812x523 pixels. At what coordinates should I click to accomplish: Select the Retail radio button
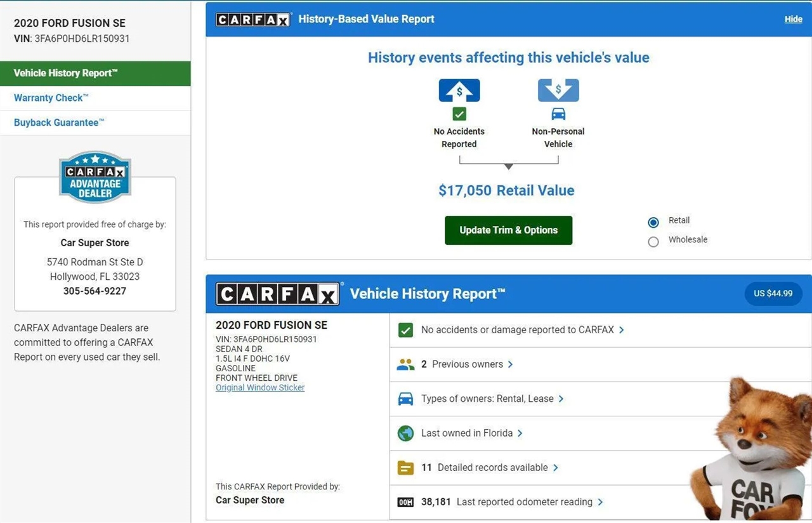coord(653,222)
